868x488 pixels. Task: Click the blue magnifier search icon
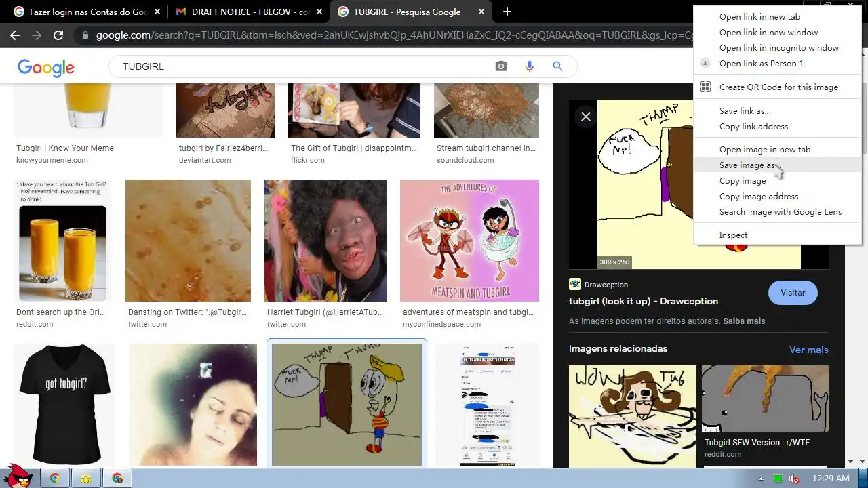[x=557, y=66]
